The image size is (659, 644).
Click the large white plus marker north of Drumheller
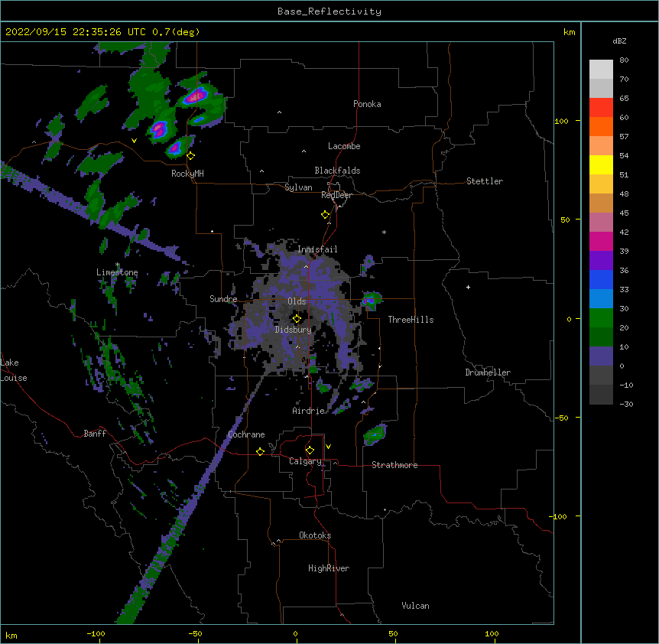pos(468,287)
